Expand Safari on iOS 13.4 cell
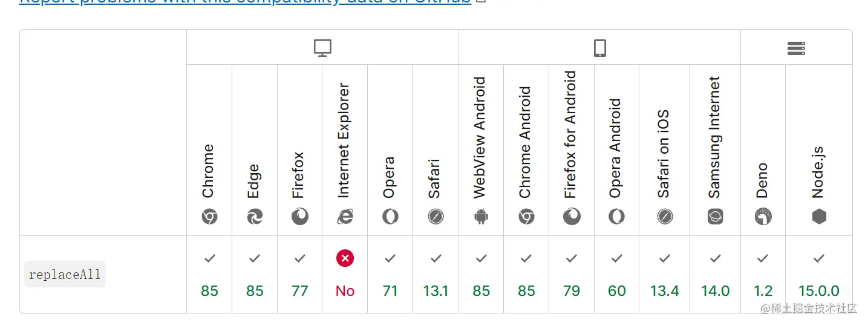The width and height of the screenshot is (868, 325). click(664, 275)
